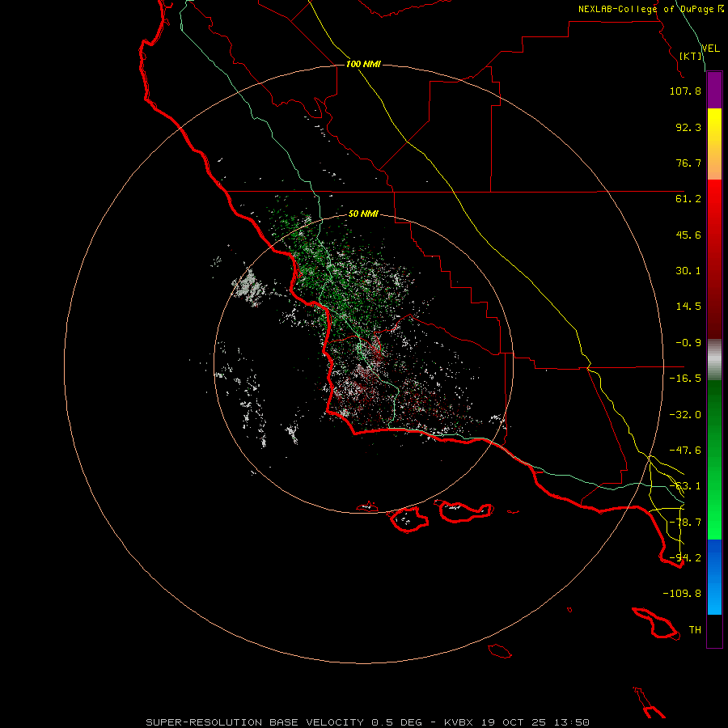Select the 14.5 scale label

688,307
